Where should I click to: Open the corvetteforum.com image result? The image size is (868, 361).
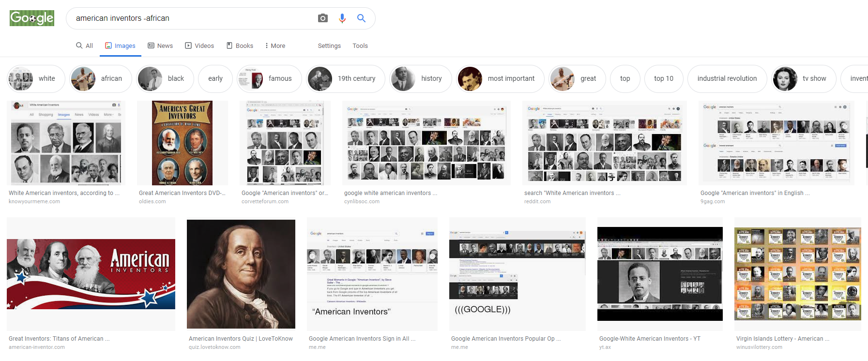tap(285, 143)
